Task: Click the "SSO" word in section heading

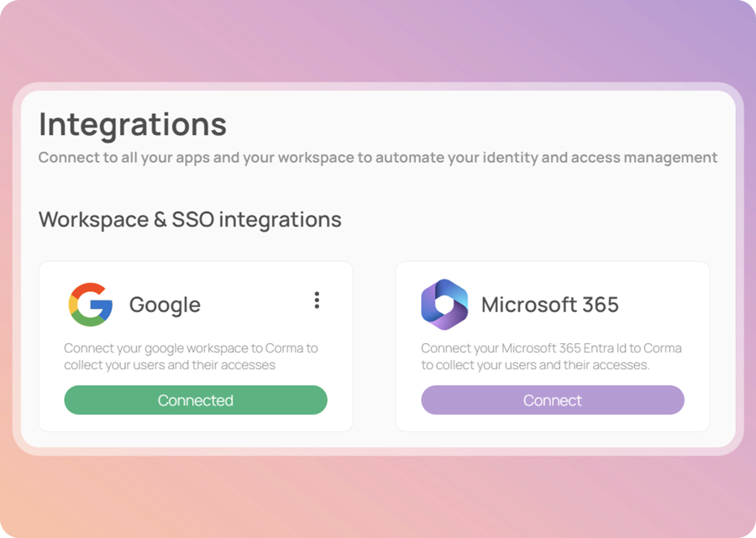Action: [195, 220]
